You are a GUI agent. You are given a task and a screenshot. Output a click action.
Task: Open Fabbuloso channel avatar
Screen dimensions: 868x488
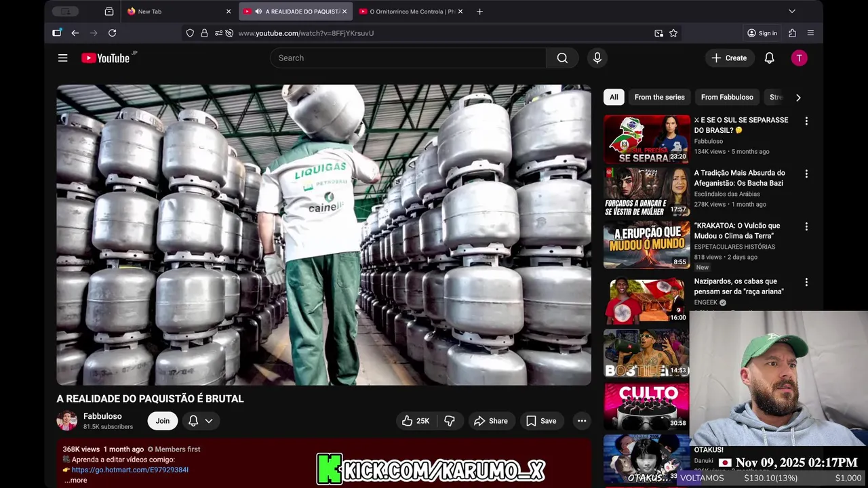(66, 421)
